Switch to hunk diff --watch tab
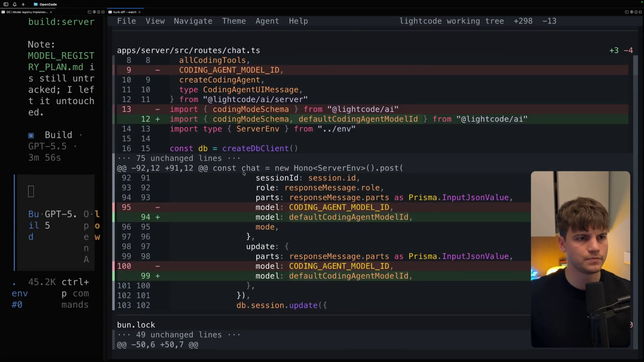This screenshot has width=644, height=362. (x=125, y=12)
